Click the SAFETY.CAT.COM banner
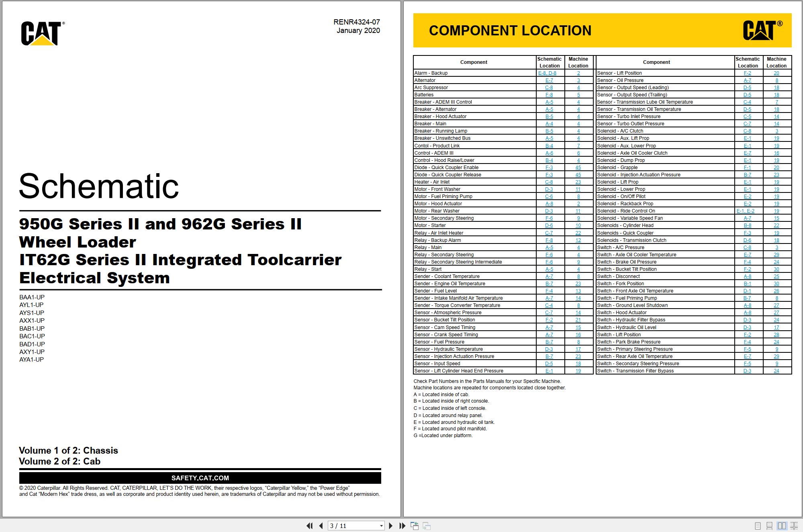The width and height of the screenshot is (803, 532). click(200, 478)
